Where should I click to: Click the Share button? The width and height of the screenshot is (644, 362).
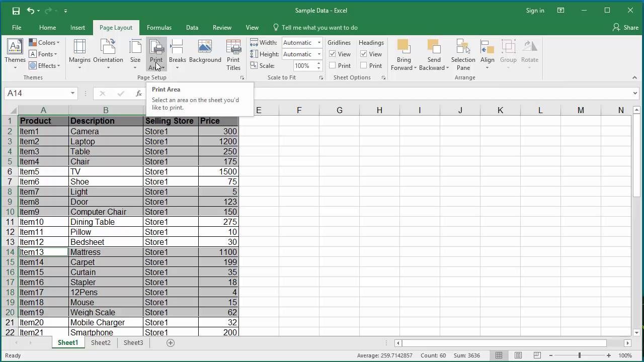[625, 28]
